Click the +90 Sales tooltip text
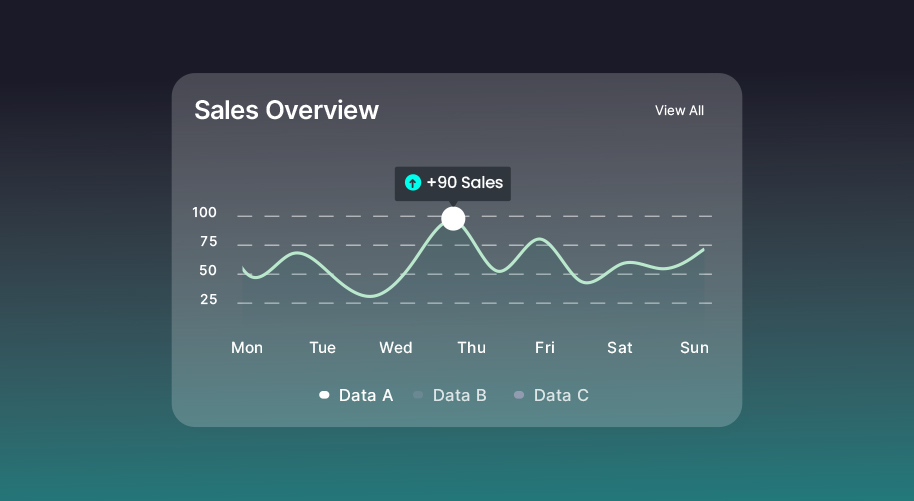The height and width of the screenshot is (501, 914). point(464,183)
